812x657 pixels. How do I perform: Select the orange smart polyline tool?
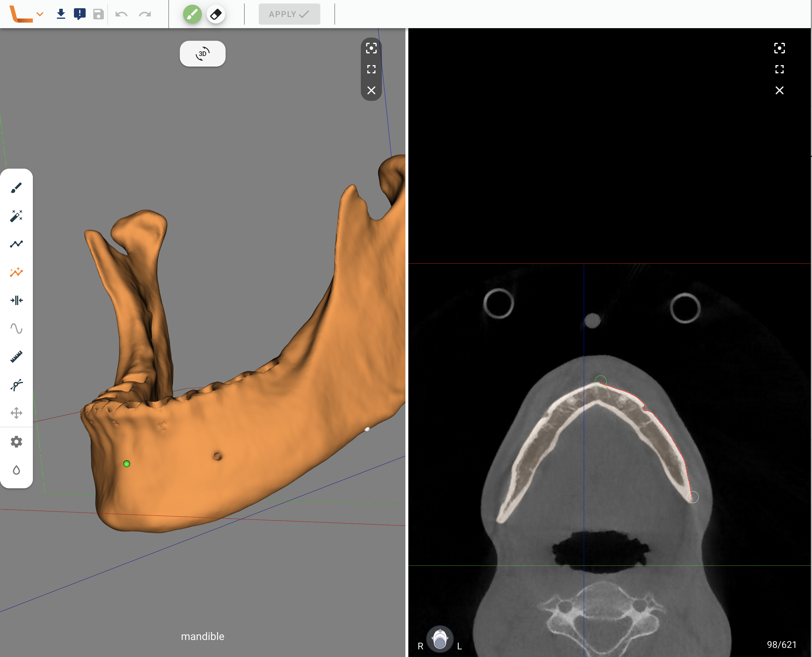16,272
